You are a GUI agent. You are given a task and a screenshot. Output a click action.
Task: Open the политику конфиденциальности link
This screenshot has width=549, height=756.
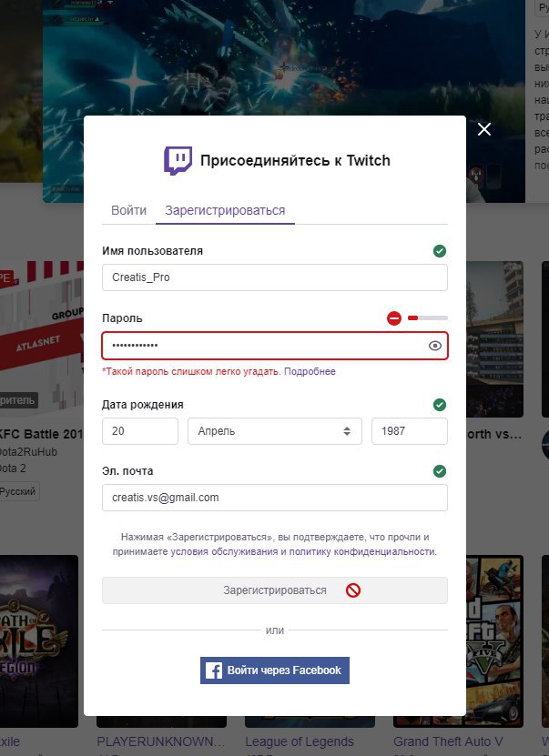pyautogui.click(x=361, y=551)
